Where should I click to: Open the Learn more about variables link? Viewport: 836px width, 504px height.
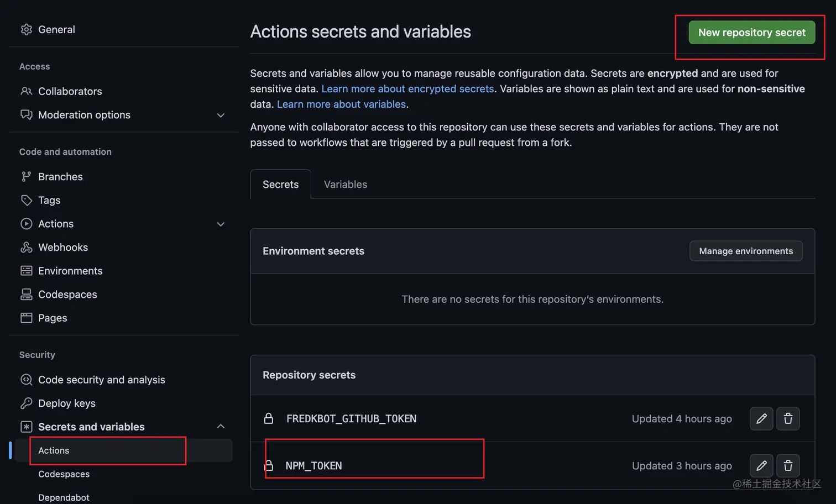pos(341,104)
